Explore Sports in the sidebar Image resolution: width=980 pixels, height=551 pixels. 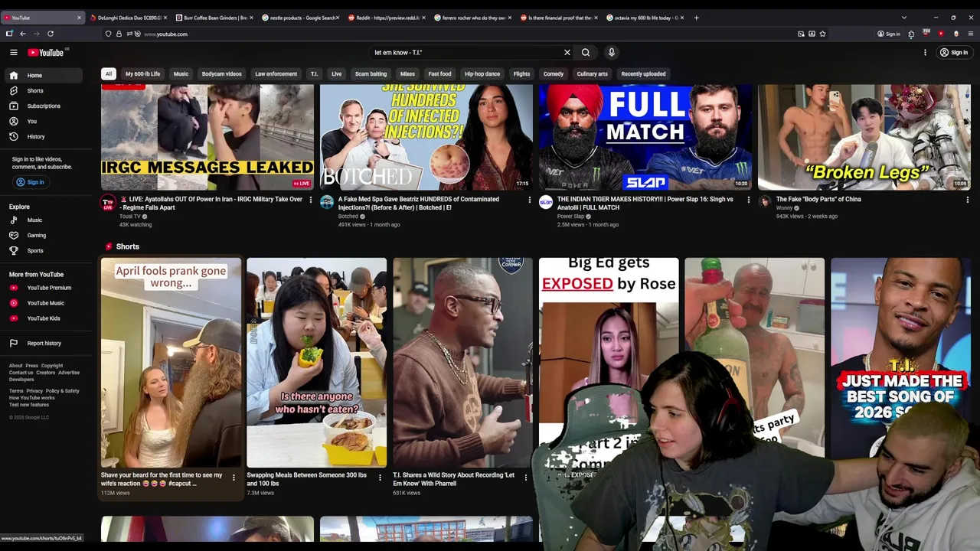(x=43, y=250)
